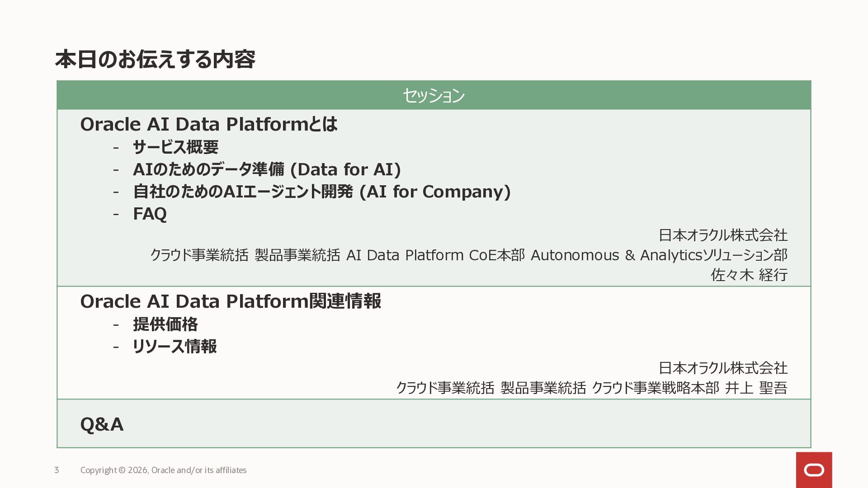Viewport: 868px width, 488px height.
Task: Click 日本オラクル株式会社 below the リソース情報 bullet
Action: click(722, 368)
